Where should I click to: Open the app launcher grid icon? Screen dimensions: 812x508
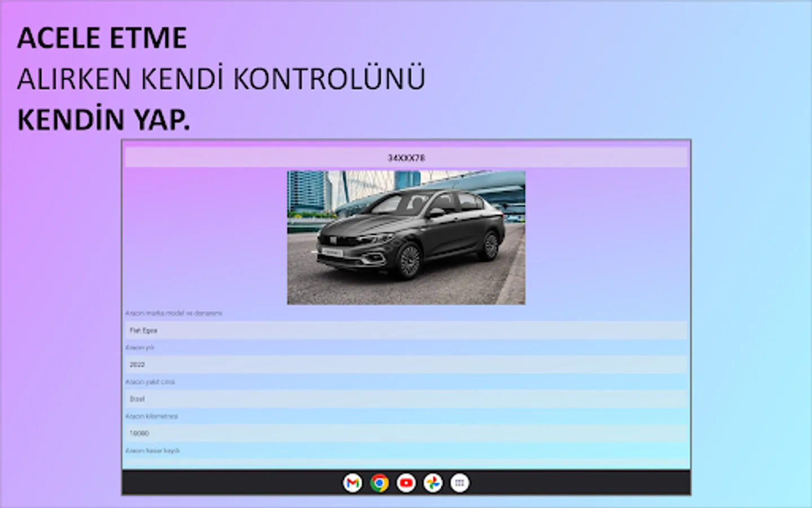(x=460, y=483)
